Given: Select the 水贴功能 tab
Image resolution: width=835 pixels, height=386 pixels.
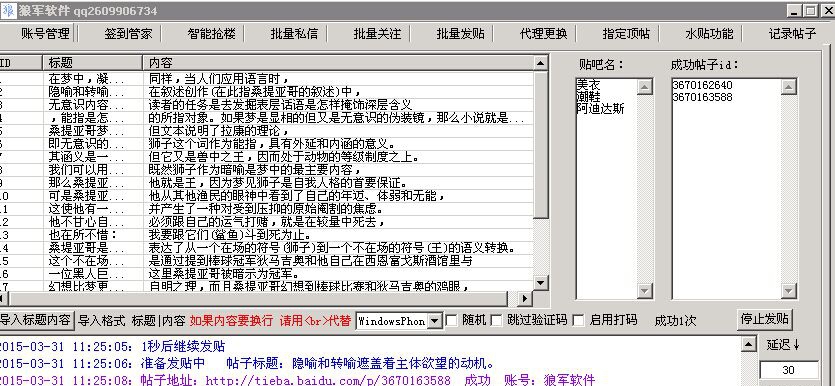Looking at the screenshot, I should 709,34.
